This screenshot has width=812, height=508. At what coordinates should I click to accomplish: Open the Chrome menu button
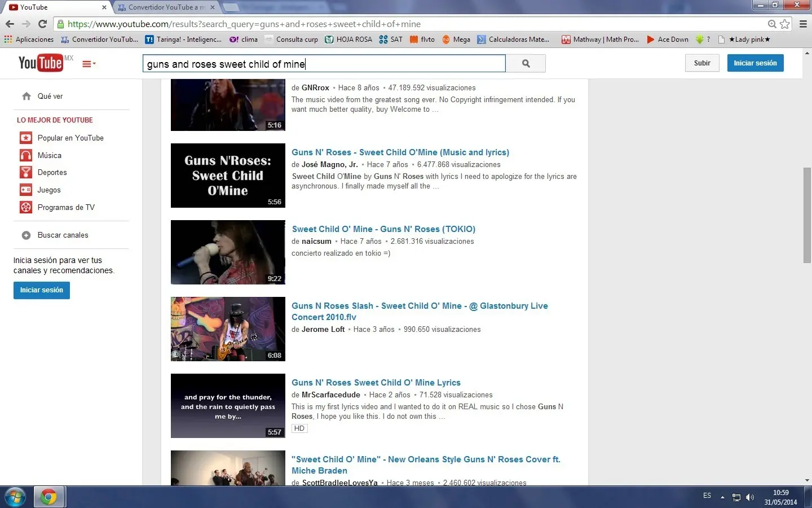pos(803,24)
